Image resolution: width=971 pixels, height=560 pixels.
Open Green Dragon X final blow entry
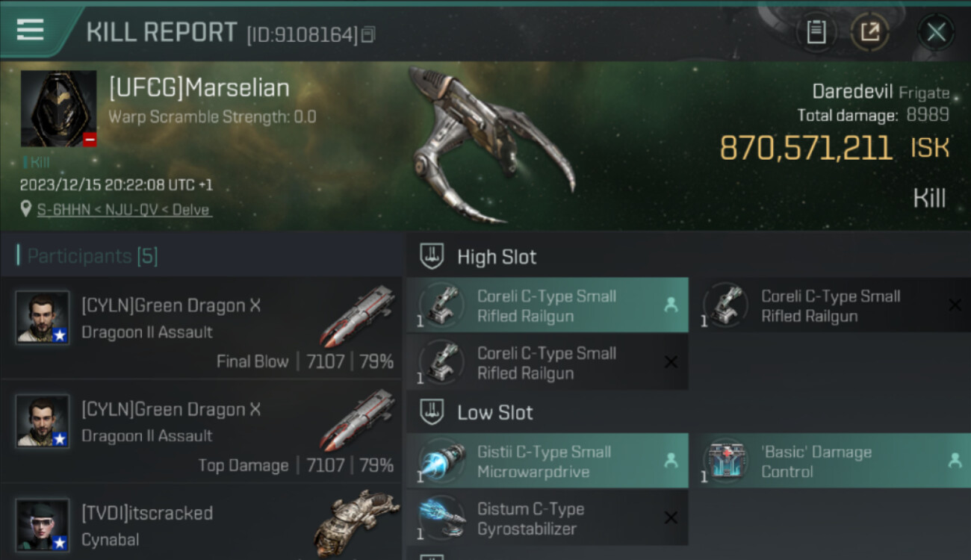(x=202, y=329)
